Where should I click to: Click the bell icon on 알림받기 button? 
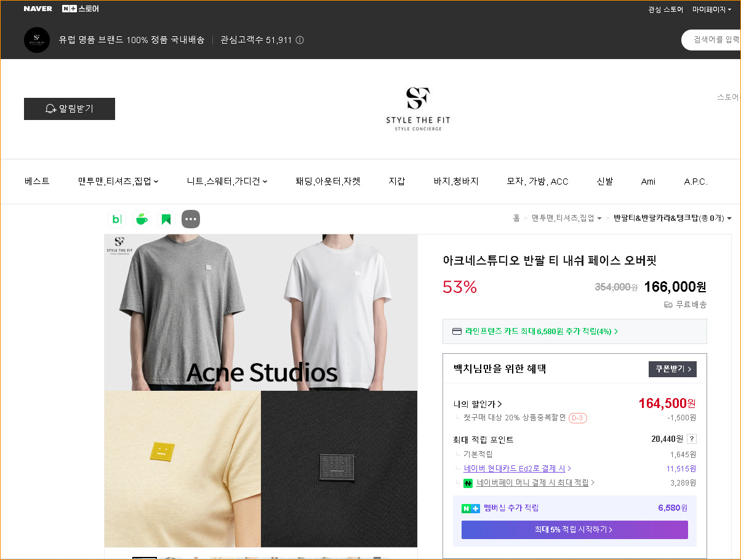click(x=52, y=108)
